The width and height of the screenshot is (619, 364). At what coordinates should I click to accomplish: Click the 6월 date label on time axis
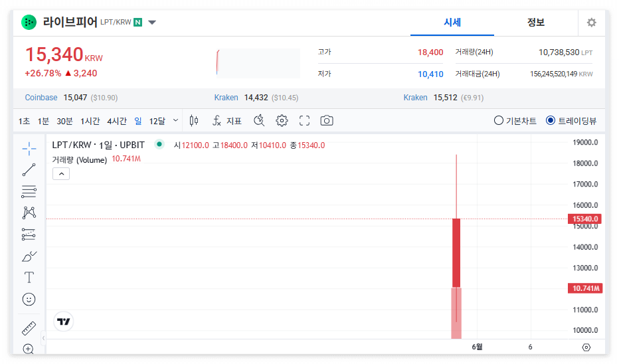click(x=477, y=347)
